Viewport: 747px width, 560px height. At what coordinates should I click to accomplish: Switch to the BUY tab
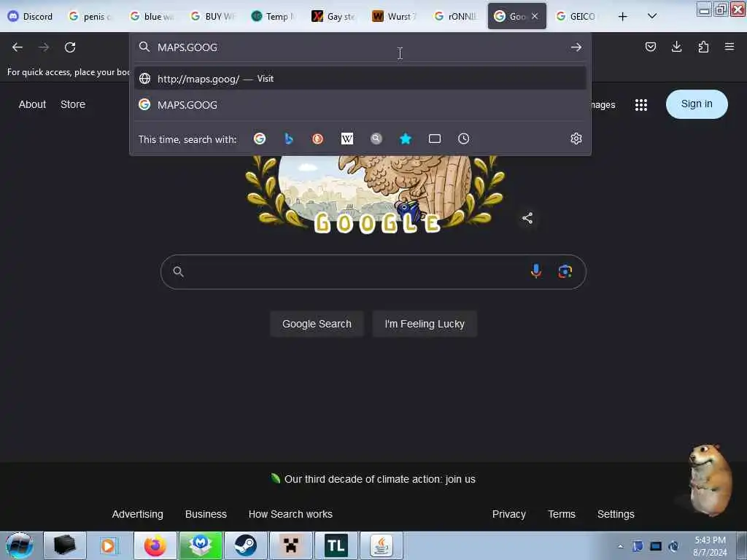pos(212,17)
